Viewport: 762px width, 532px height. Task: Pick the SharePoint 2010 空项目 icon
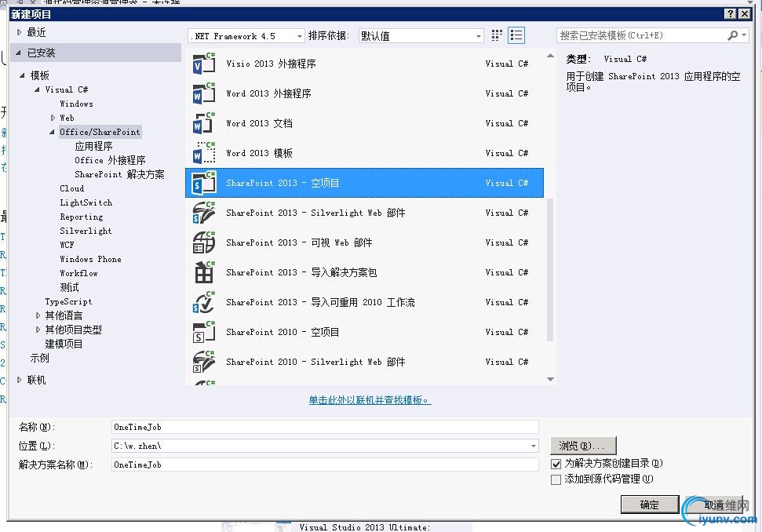pos(203,332)
